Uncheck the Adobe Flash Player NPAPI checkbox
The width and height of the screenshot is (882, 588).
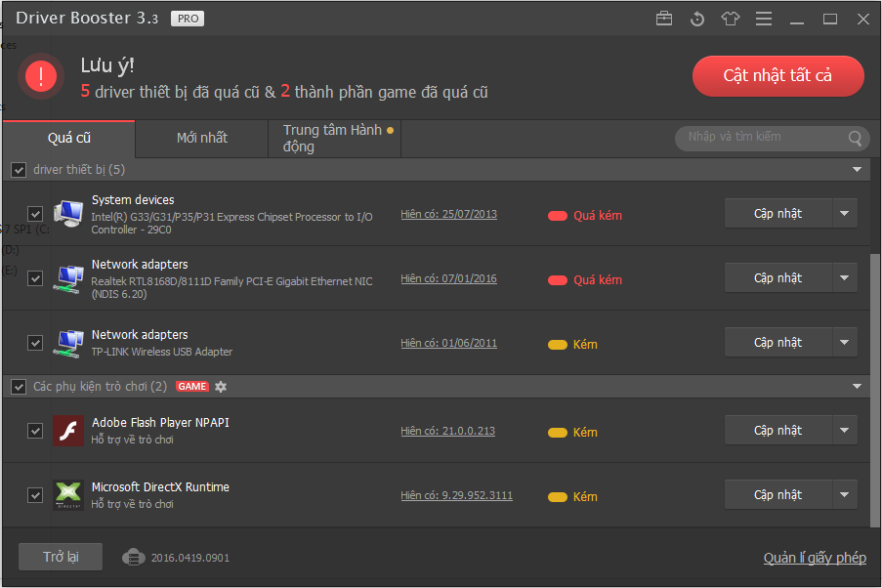tap(35, 431)
